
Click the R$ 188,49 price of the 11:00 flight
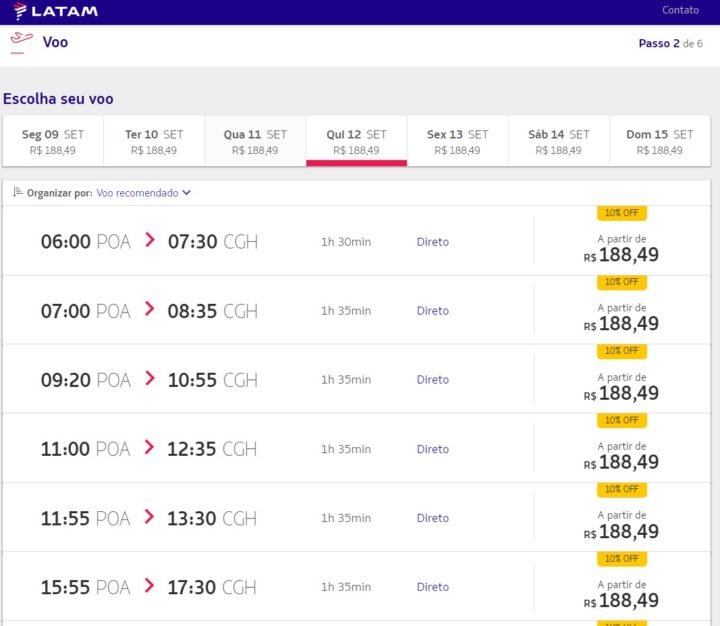click(x=621, y=462)
